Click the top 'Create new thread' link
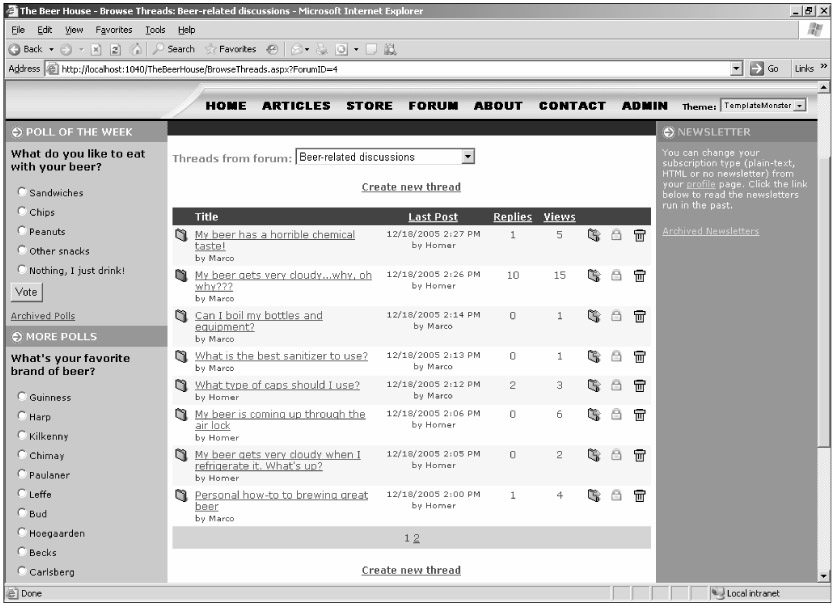The height and width of the screenshot is (606, 835). 411,187
